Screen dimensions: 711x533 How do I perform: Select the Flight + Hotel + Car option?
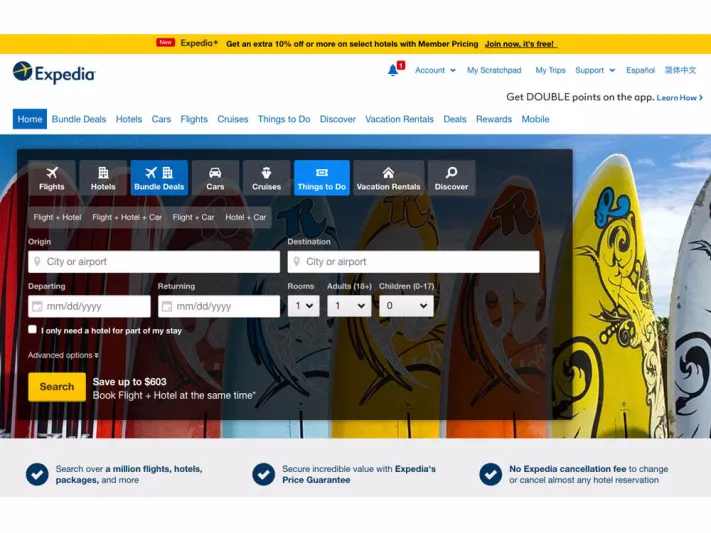[127, 217]
